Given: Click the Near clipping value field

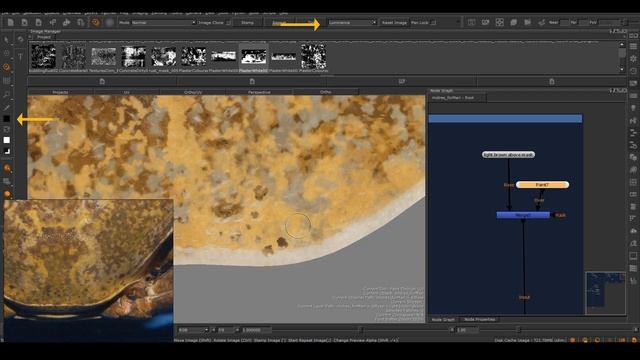Looking at the screenshot, I should (x=564, y=22).
